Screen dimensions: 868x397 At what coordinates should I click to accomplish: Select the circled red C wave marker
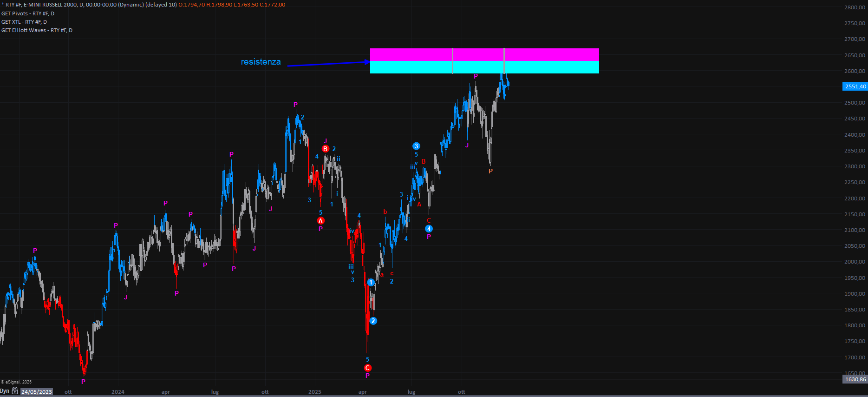(x=368, y=368)
